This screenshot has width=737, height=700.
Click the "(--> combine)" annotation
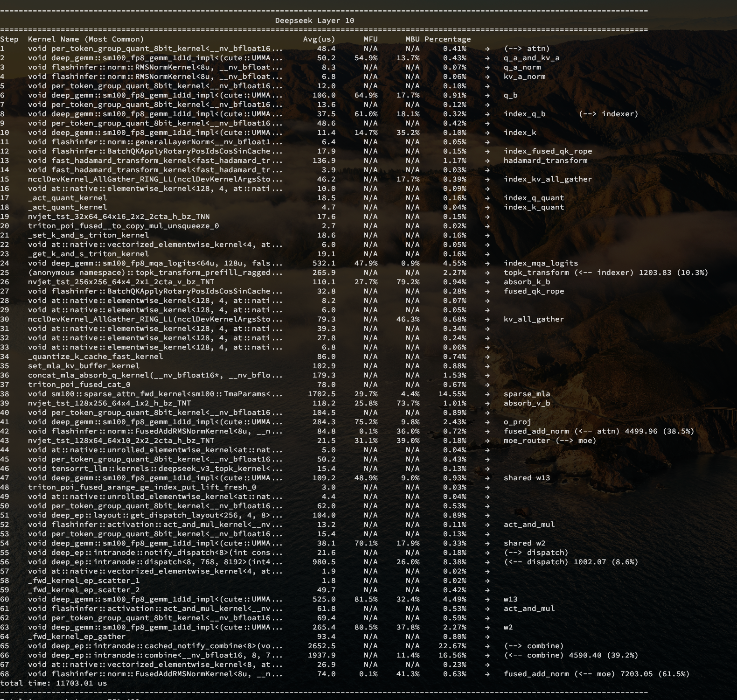pos(534,646)
